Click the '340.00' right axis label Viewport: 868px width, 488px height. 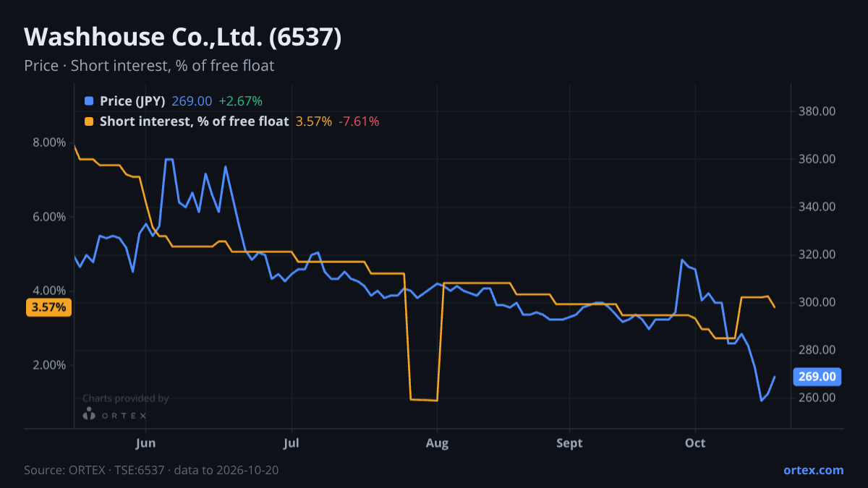[x=817, y=207]
